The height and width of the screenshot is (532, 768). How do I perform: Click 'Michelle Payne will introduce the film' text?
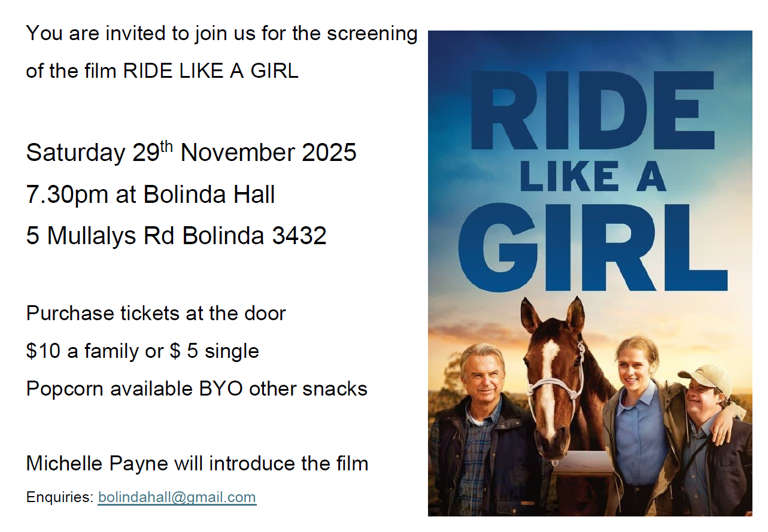[x=197, y=463]
